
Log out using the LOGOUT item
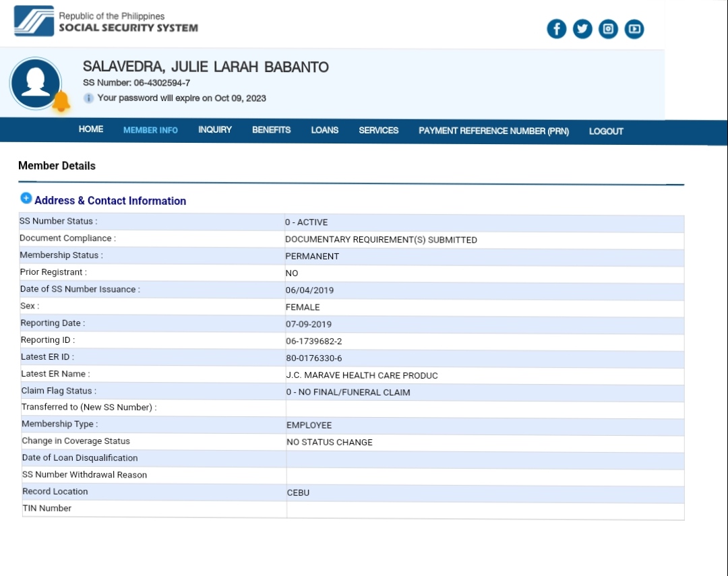(x=606, y=131)
